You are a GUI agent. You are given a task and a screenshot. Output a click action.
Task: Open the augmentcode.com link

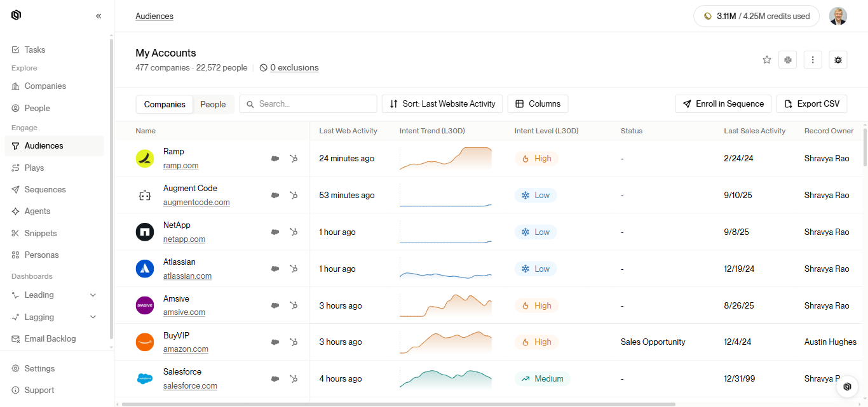[196, 202]
